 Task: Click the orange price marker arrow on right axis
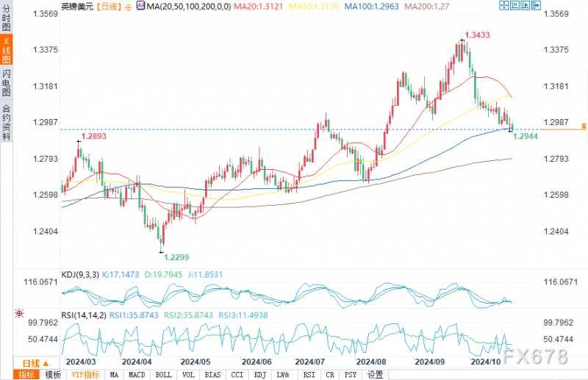(584, 127)
